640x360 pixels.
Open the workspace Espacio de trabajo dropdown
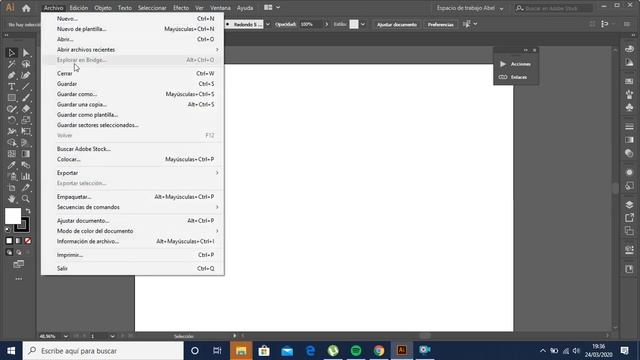pyautogui.click(x=469, y=8)
